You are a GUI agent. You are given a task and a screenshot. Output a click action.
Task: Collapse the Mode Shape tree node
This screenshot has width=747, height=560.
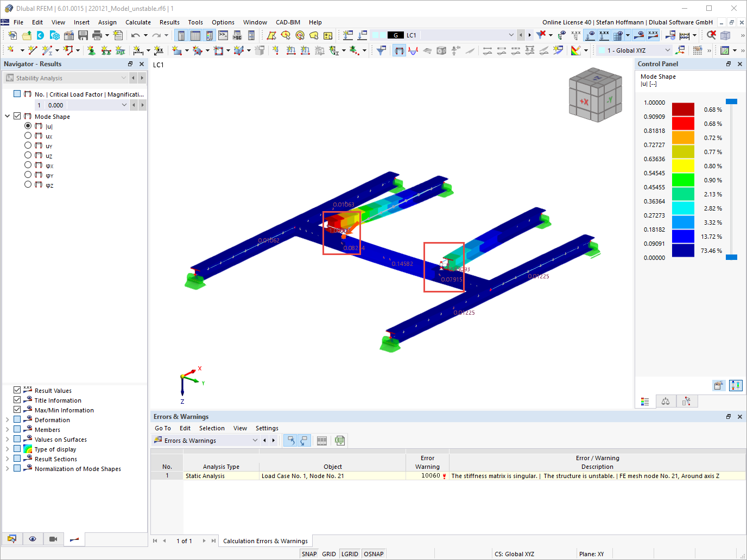pos(8,116)
